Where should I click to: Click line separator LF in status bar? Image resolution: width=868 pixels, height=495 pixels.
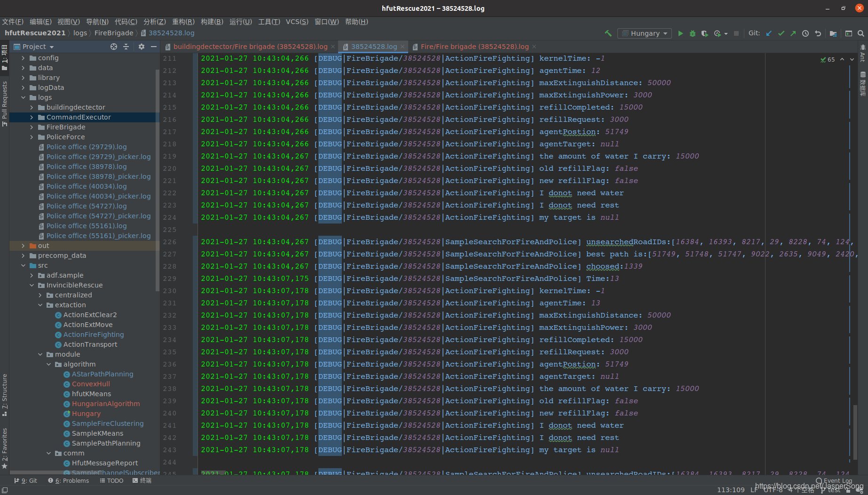(x=754, y=490)
